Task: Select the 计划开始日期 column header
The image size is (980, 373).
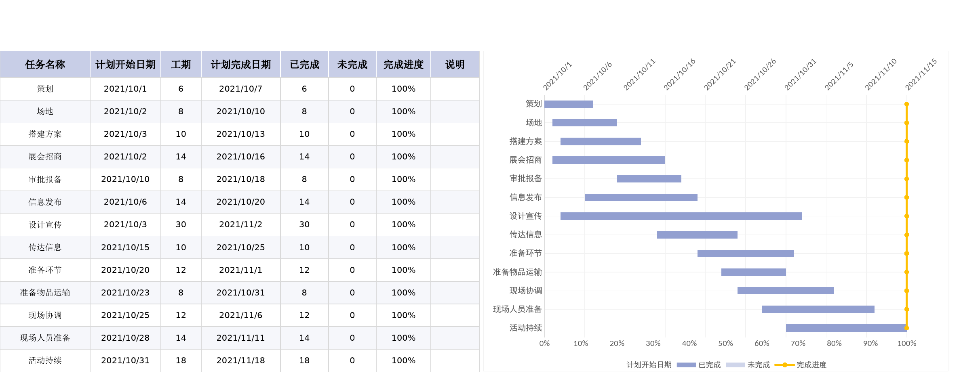Action: (x=125, y=64)
